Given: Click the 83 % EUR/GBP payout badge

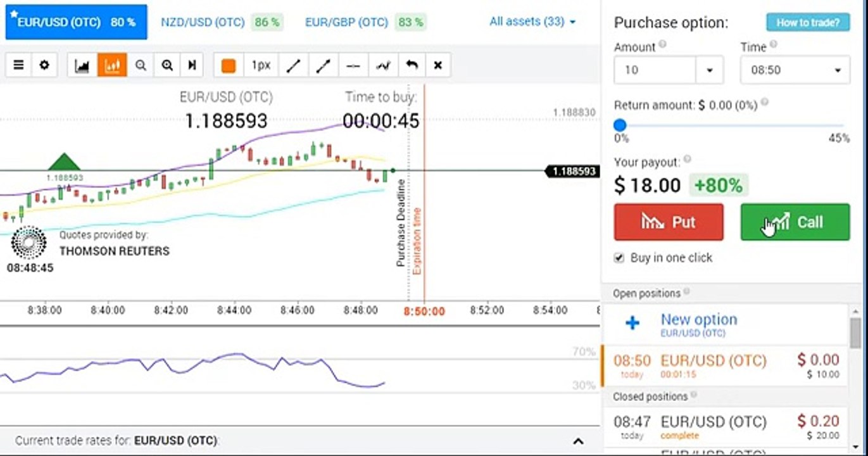Looking at the screenshot, I should pyautogui.click(x=411, y=22).
